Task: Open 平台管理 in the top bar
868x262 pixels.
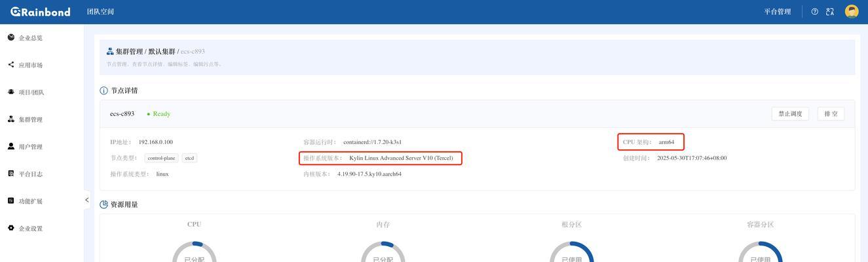Action: pyautogui.click(x=778, y=12)
